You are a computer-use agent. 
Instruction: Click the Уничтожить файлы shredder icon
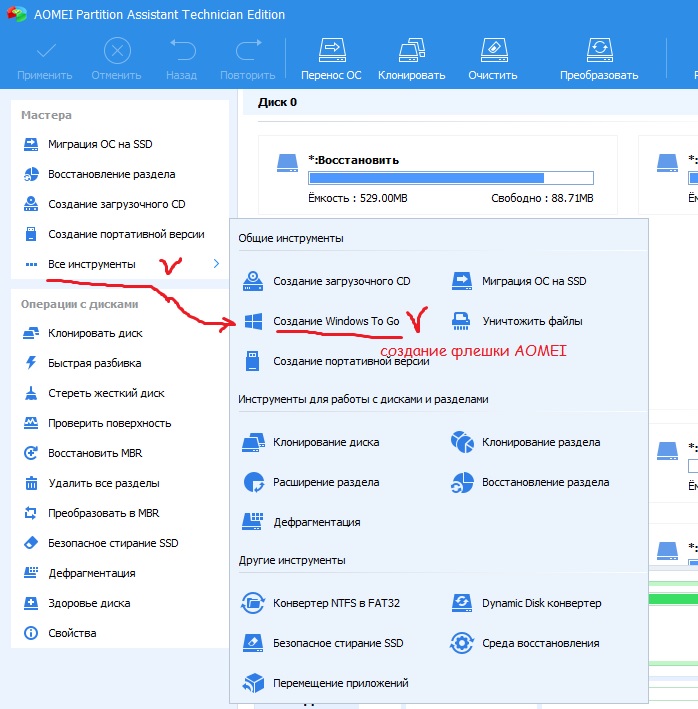[x=461, y=321]
